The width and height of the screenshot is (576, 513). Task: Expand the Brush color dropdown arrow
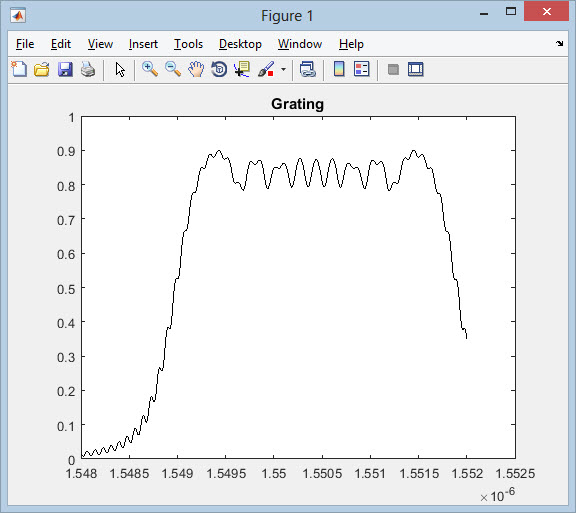click(283, 69)
